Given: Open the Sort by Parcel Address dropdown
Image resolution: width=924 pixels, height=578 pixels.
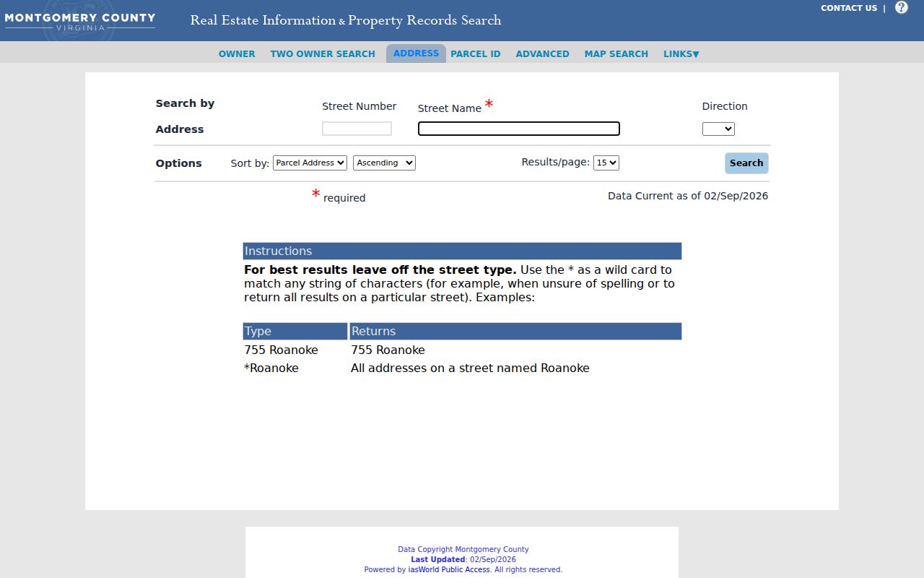Looking at the screenshot, I should tap(310, 163).
